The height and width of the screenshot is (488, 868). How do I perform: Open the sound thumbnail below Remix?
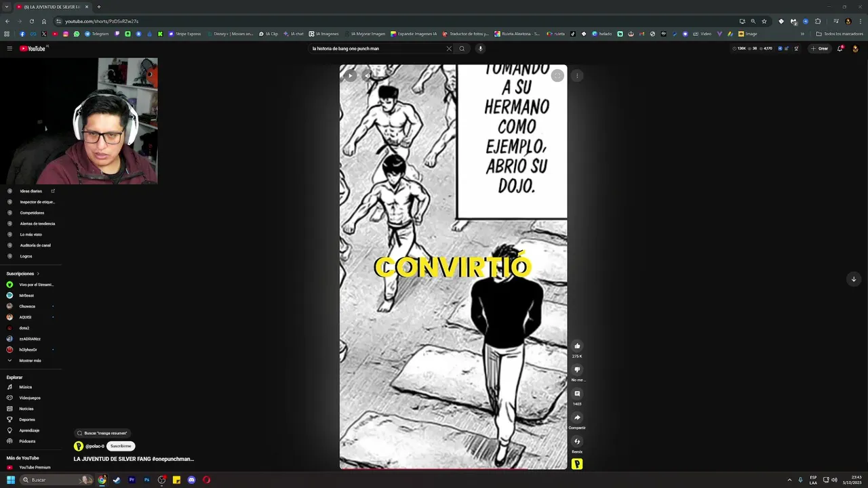577,464
